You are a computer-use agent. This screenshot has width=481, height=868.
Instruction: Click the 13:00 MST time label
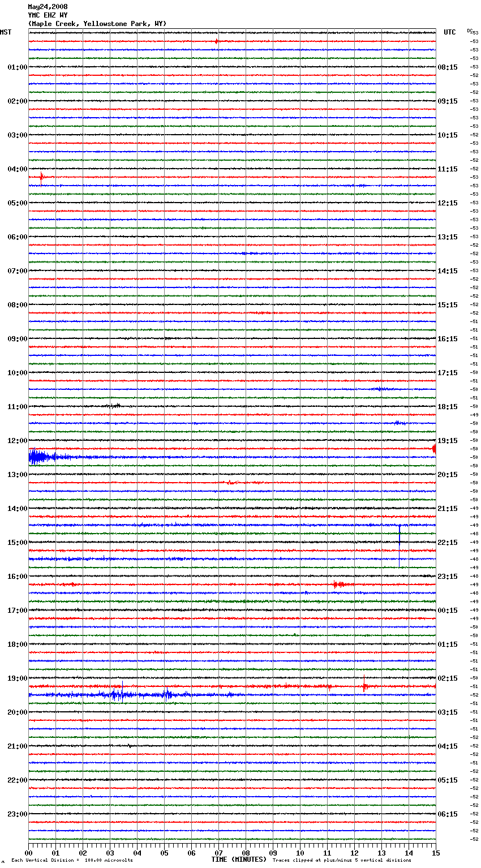[x=18, y=475]
